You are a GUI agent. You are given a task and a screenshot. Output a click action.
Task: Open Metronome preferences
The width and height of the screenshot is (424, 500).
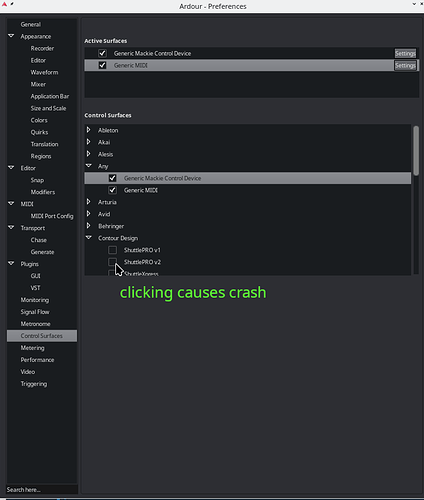(x=35, y=324)
